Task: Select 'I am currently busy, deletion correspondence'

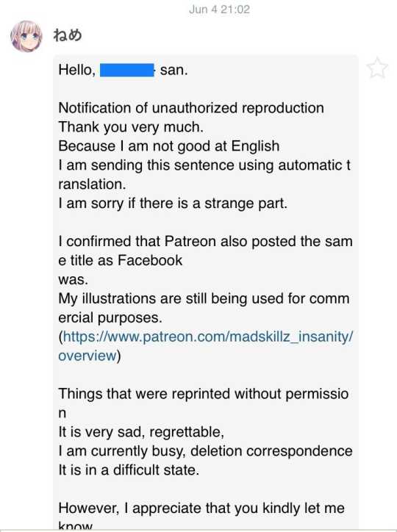Action: 205,451
